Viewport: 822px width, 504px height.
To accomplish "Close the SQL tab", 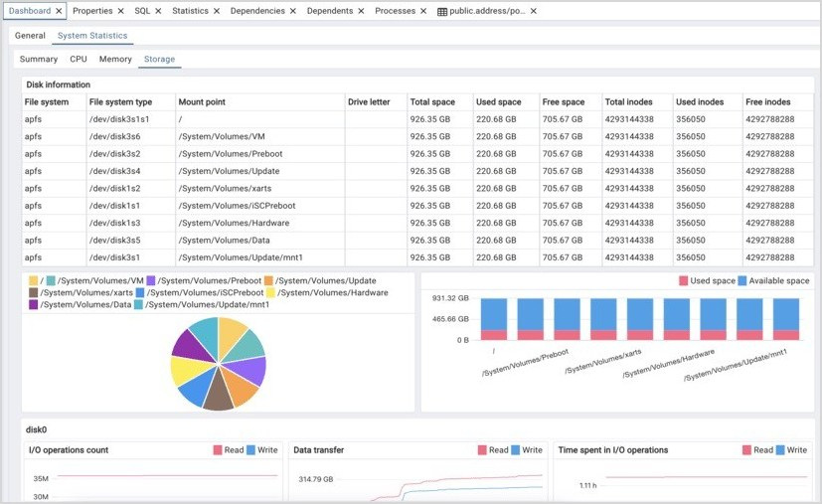I will coord(159,11).
